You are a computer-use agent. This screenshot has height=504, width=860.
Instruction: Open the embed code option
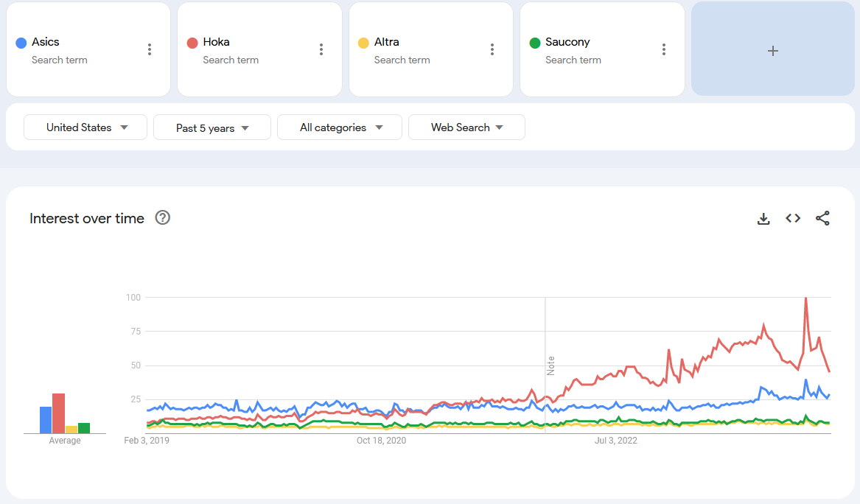click(792, 218)
